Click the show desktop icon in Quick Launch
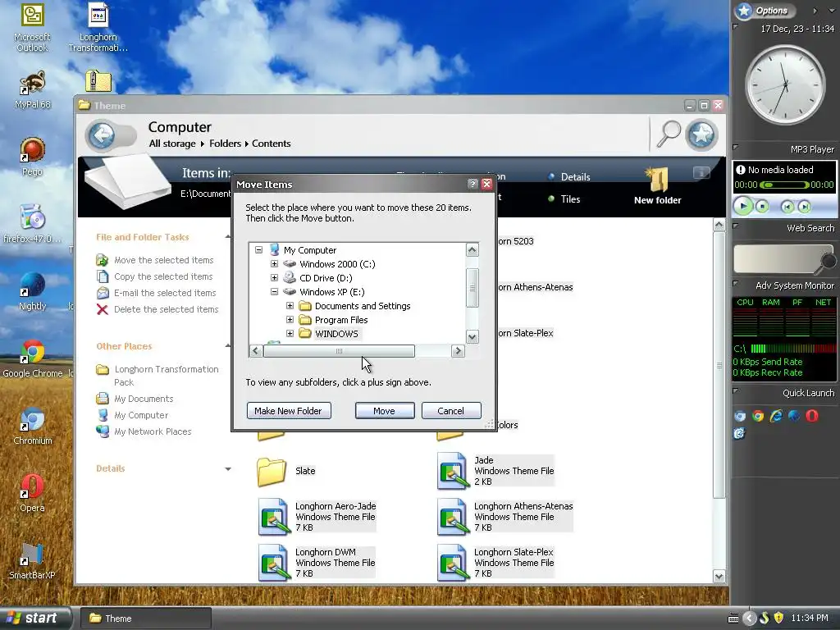The image size is (840, 630). [739, 433]
